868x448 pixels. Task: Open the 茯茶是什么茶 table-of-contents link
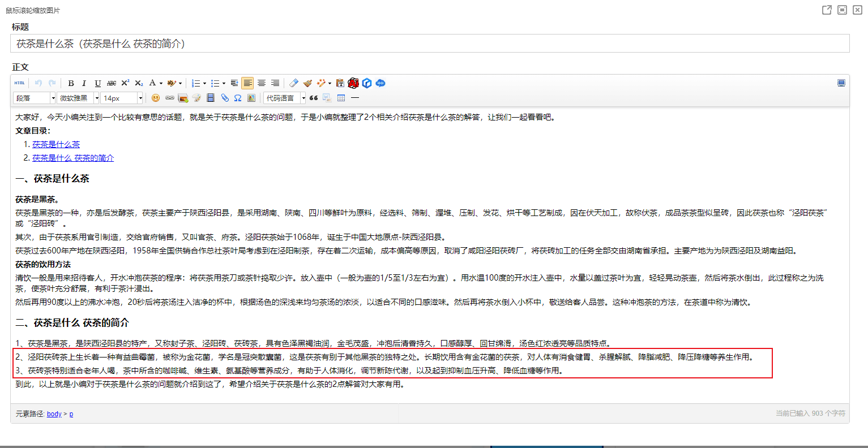[56, 144]
